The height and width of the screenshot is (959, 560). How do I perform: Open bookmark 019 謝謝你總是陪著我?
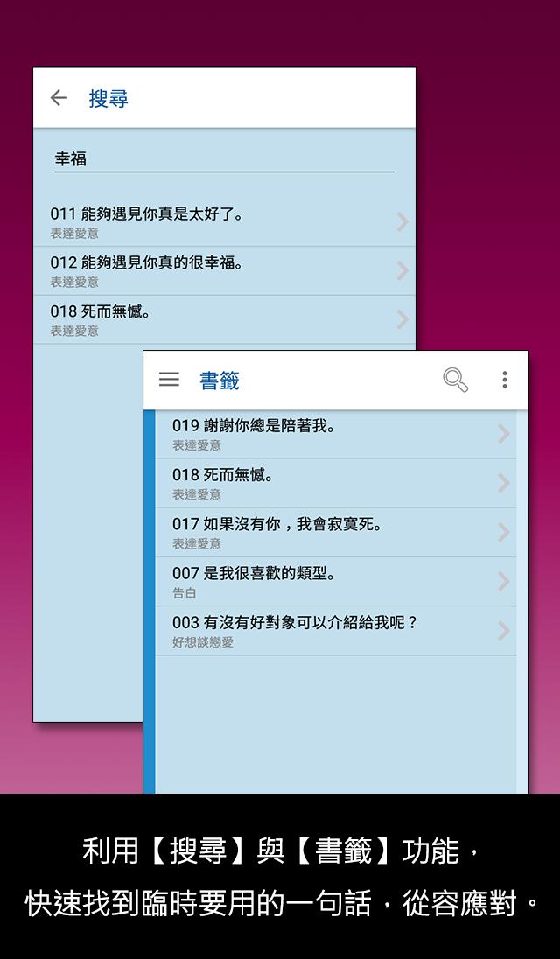pyautogui.click(x=336, y=434)
